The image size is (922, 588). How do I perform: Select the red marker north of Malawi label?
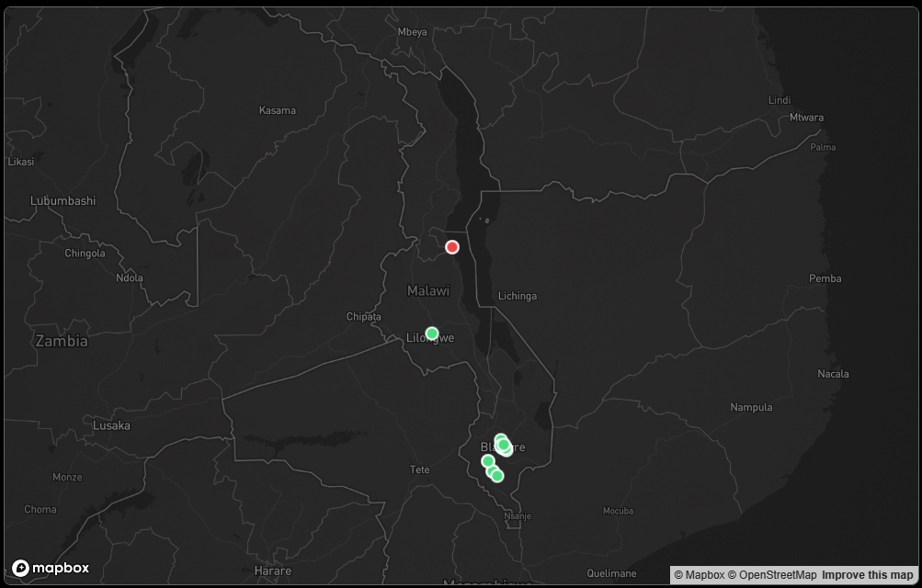pos(451,246)
